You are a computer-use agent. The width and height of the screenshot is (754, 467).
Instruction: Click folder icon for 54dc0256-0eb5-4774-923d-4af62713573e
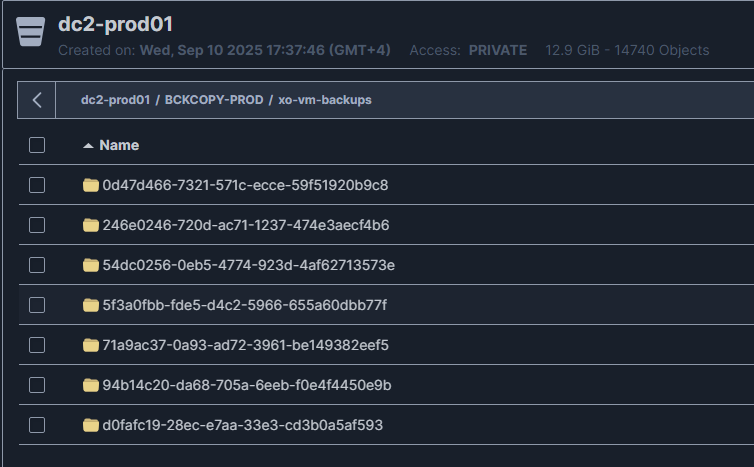tap(91, 265)
